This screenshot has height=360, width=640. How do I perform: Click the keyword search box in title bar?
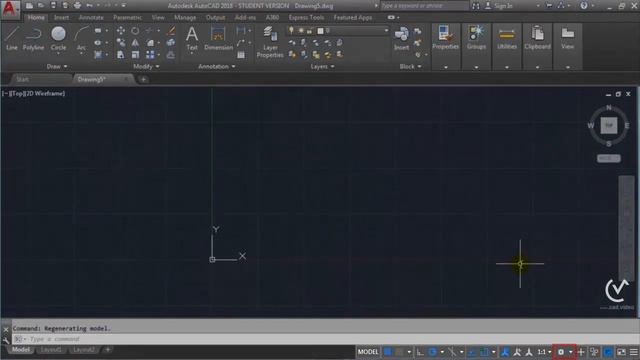point(424,6)
